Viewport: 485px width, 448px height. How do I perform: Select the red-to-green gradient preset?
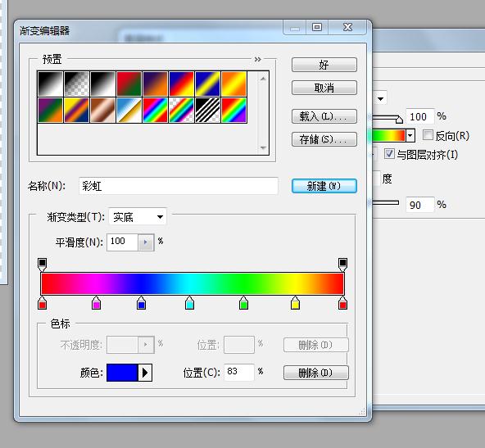[x=129, y=84]
